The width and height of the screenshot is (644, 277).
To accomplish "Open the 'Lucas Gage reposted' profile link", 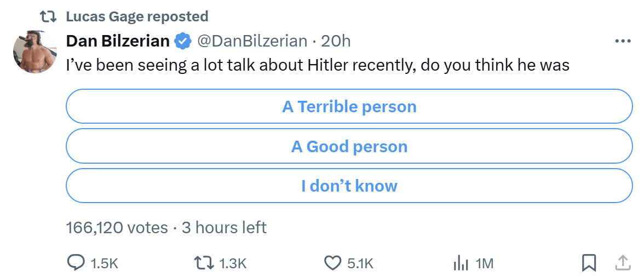I will point(137,16).
